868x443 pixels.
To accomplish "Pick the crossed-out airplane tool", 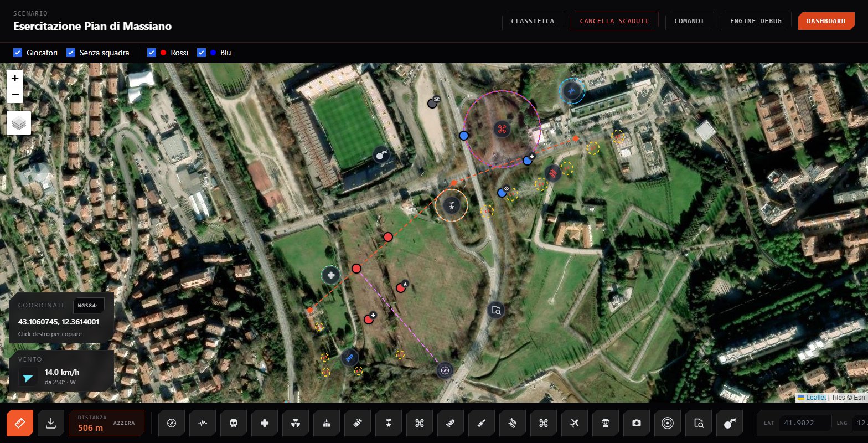I will click(575, 423).
